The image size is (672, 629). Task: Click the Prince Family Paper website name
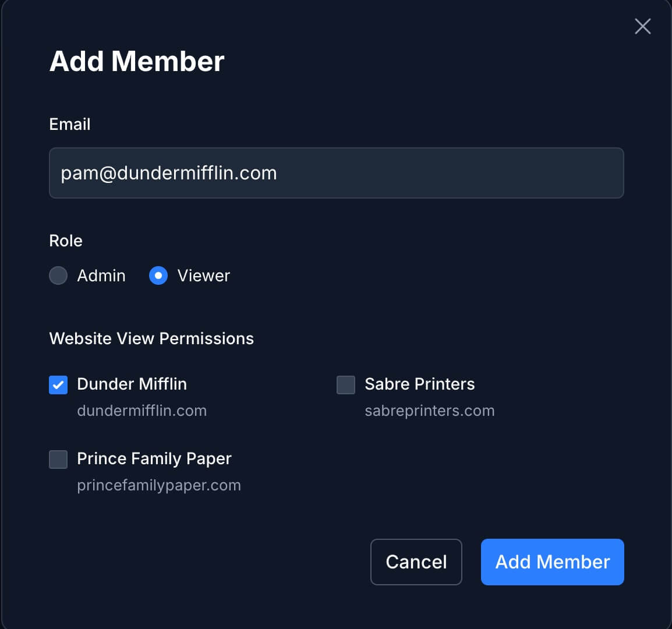pos(154,458)
